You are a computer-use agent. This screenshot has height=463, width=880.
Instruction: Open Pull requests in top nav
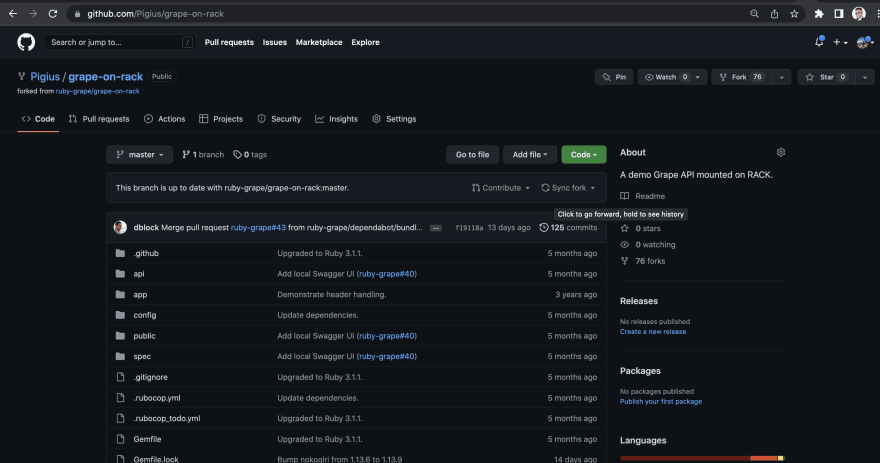point(229,42)
